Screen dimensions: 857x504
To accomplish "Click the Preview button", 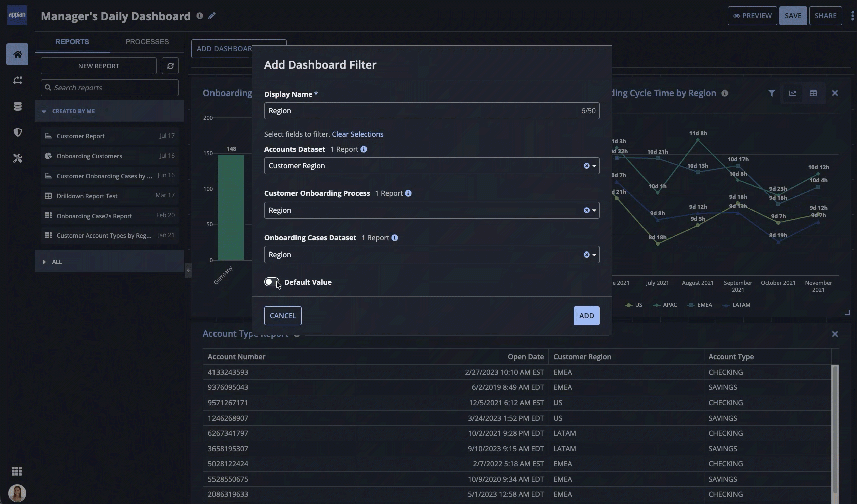I will (752, 16).
